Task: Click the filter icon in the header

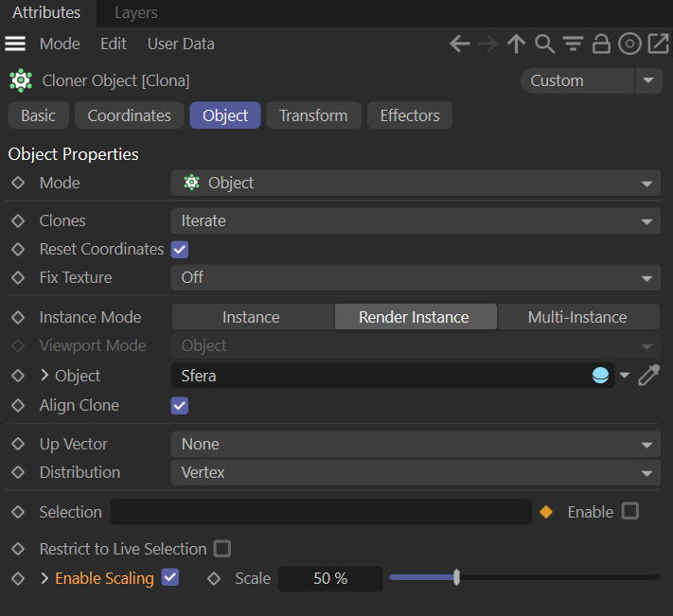Action: click(573, 44)
